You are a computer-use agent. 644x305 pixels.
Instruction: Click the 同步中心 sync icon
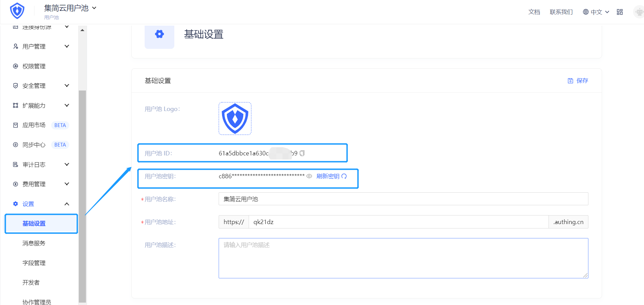pos(15,145)
